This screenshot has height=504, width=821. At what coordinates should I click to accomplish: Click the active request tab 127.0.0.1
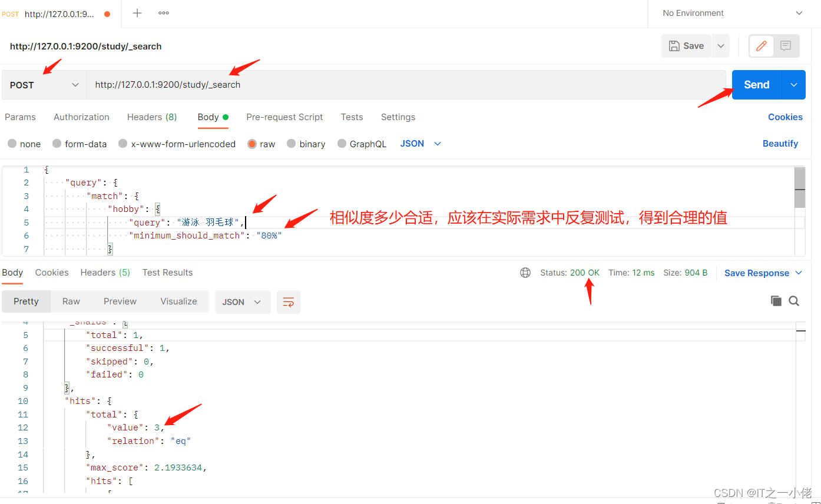[58, 14]
